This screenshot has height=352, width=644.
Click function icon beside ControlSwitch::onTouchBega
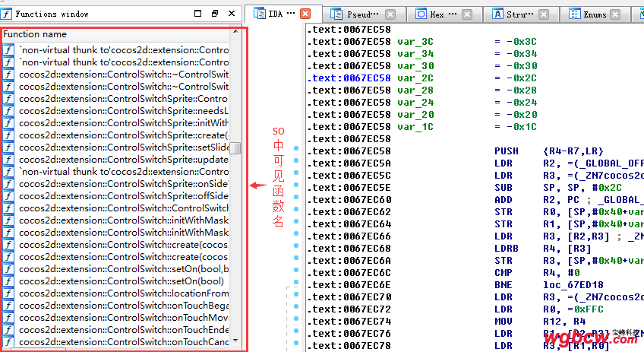(x=8, y=306)
